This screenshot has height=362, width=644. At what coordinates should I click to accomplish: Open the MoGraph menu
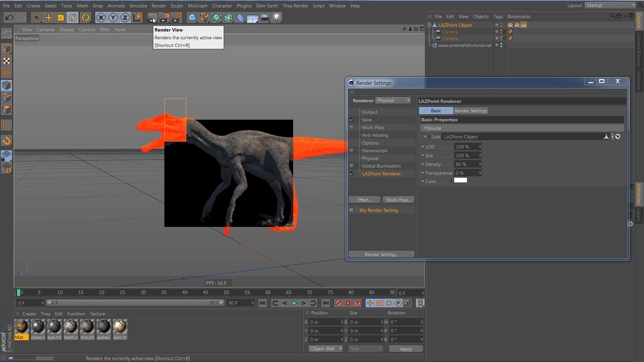[x=197, y=6]
